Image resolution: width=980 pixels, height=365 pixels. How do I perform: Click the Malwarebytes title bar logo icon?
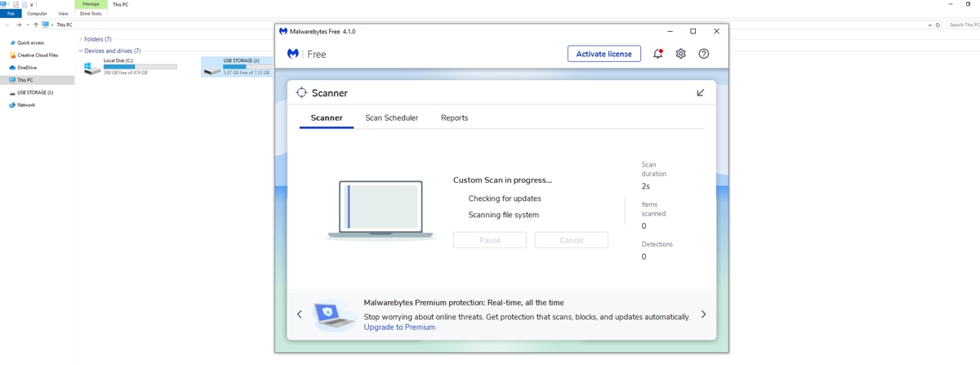(x=283, y=31)
